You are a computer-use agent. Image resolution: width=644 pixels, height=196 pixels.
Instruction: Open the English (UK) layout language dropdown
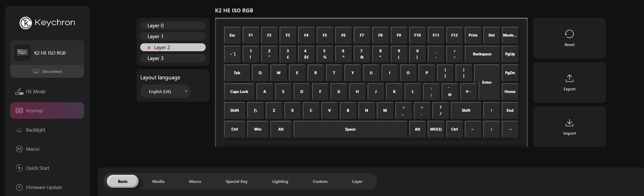tap(165, 91)
